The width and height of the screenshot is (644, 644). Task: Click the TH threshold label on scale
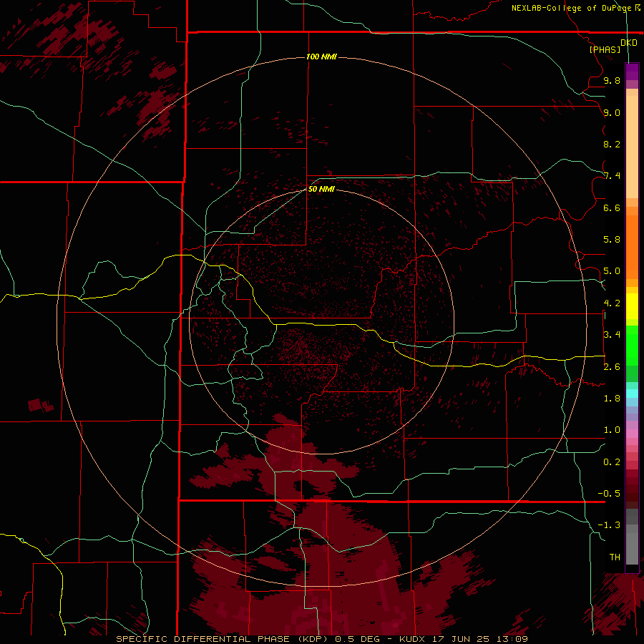coord(615,557)
